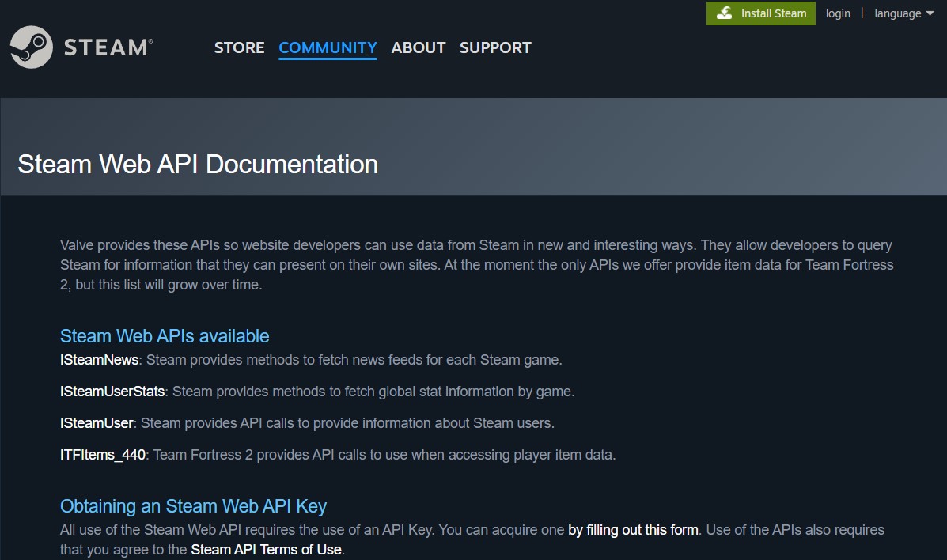Click the intro paragraph starting 'Valve provides these APIs'
Screen dimensions: 947x560
pos(476,265)
